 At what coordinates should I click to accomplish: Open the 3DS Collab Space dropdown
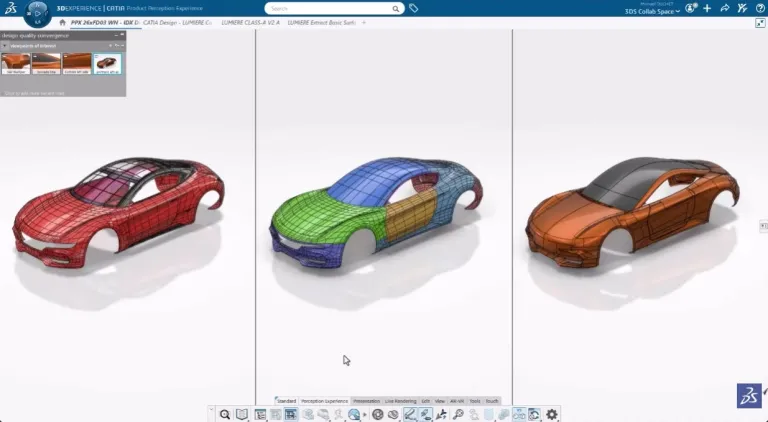(652, 11)
